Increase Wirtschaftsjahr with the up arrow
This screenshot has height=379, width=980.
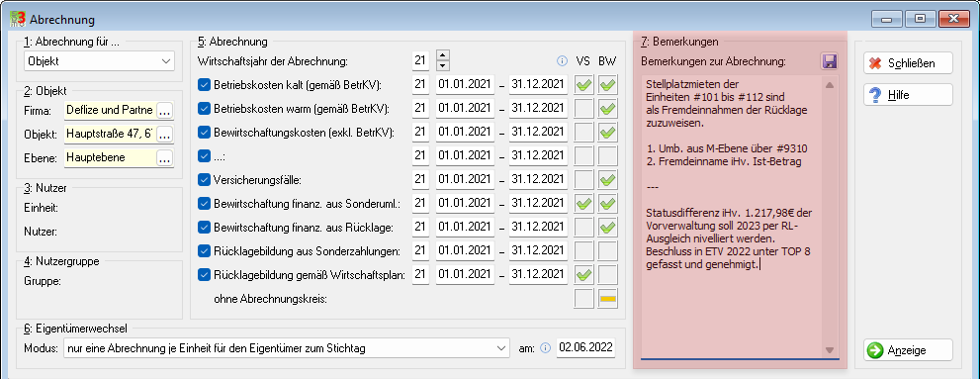coord(442,55)
